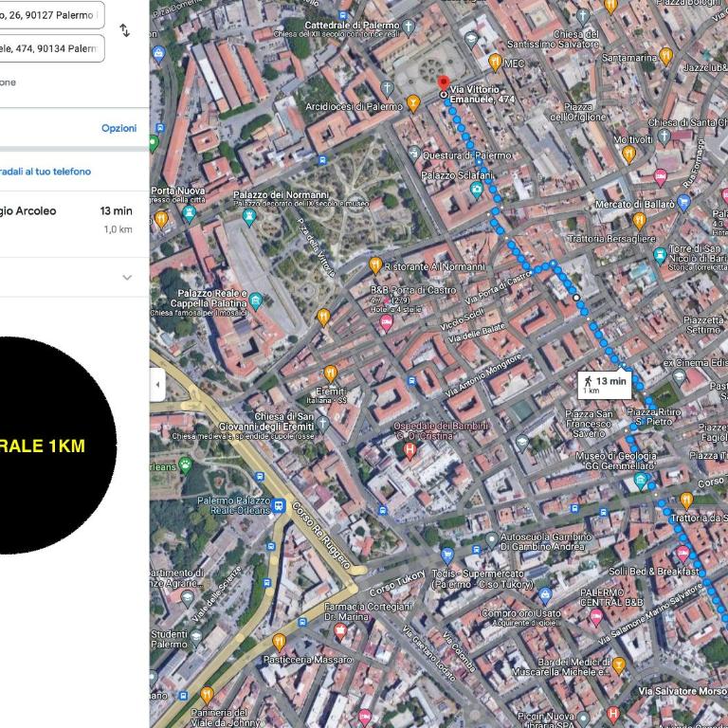Click the Eremiti restaurant marker
This screenshot has width=728, height=728.
(x=330, y=373)
